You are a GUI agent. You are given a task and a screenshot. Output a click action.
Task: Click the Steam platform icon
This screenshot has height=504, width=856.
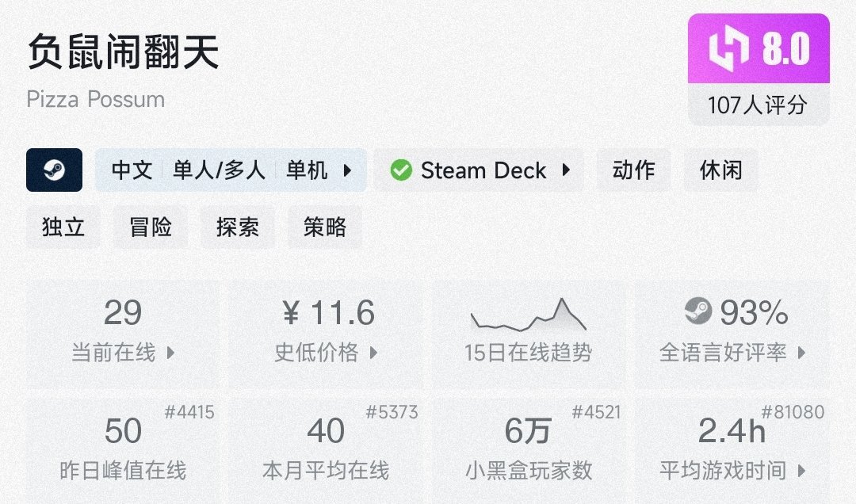pyautogui.click(x=54, y=170)
